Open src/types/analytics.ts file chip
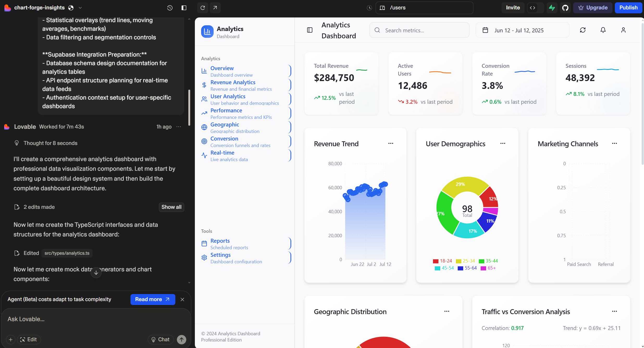 (x=67, y=253)
